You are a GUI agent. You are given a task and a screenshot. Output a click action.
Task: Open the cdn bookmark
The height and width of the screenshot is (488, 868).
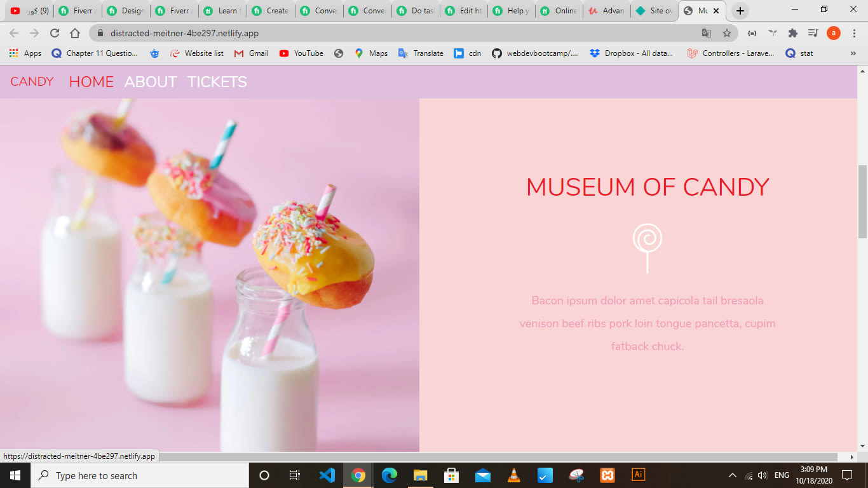[x=468, y=53]
